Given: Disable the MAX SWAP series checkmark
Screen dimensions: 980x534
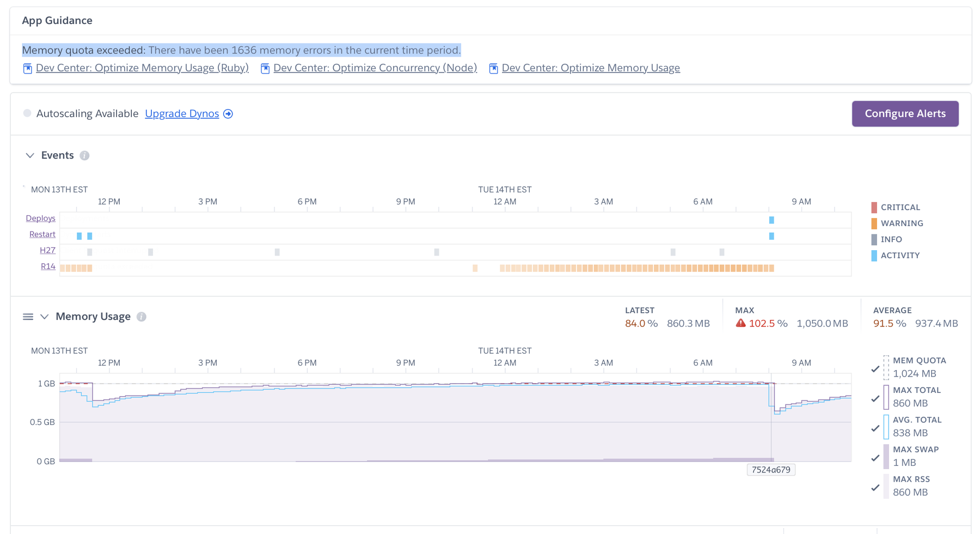Looking at the screenshot, I should pos(875,458).
